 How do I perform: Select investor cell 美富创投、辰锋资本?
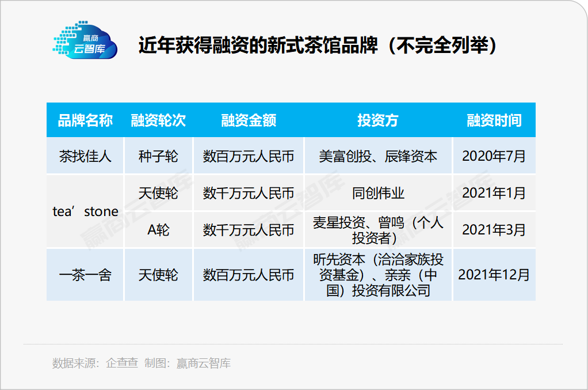(378, 156)
